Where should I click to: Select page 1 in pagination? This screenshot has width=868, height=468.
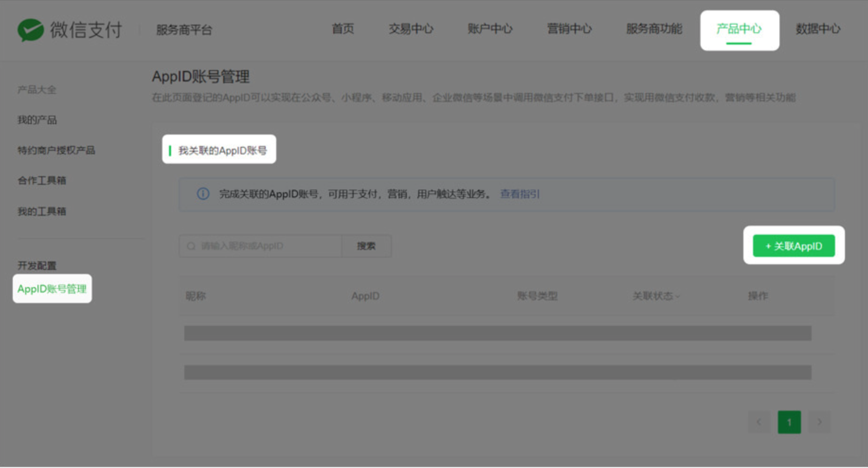tap(789, 422)
